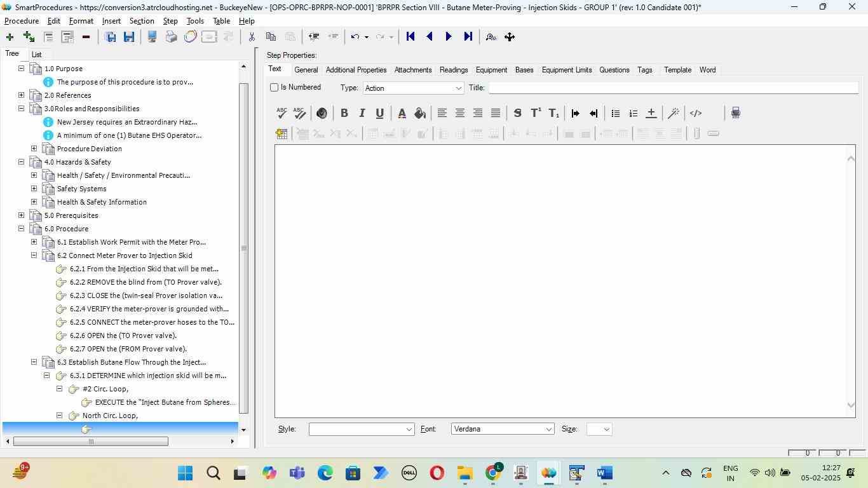Expand the 5.0 Prerequisites tree node
This screenshot has width=868, height=488.
(x=21, y=215)
